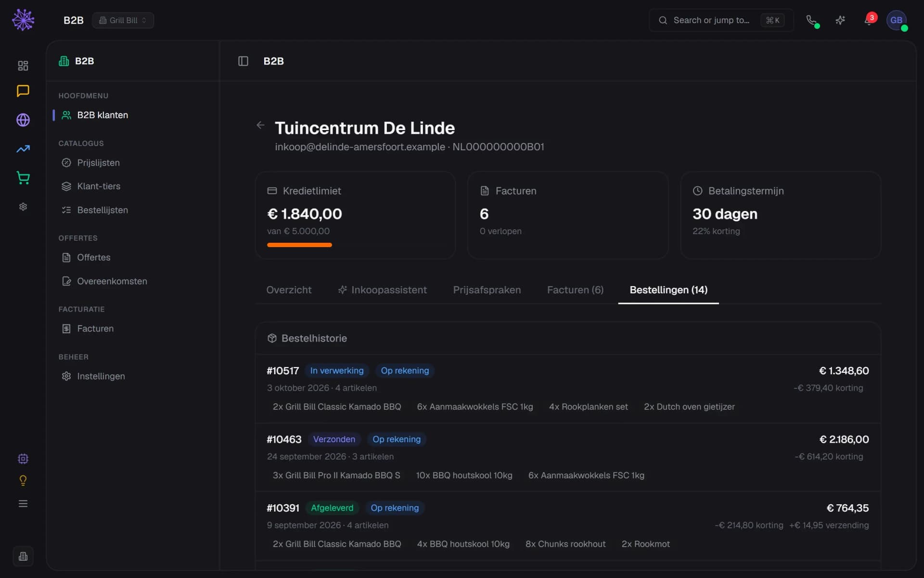Image resolution: width=924 pixels, height=578 pixels.
Task: Switch to the Prijsafspraken tab
Action: pyautogui.click(x=487, y=290)
